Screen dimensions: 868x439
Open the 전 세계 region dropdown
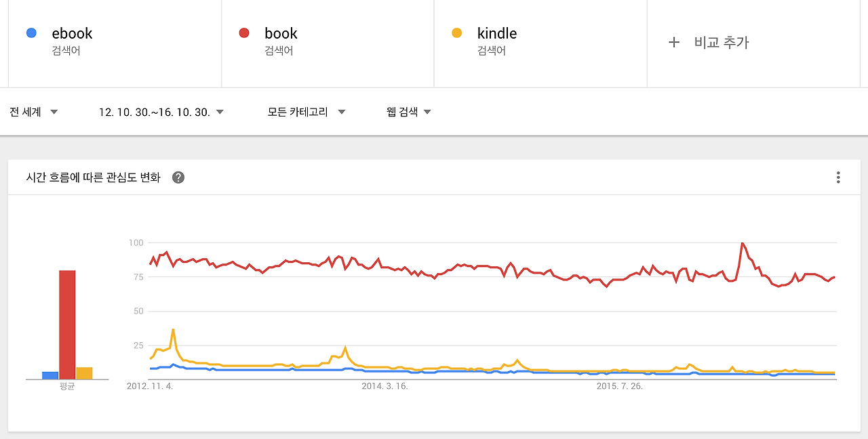coord(34,112)
